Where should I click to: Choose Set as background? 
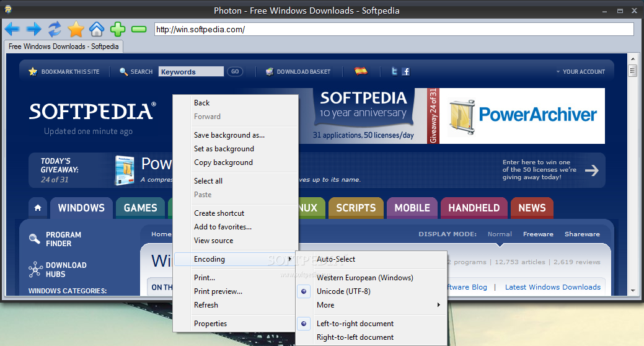(236, 149)
